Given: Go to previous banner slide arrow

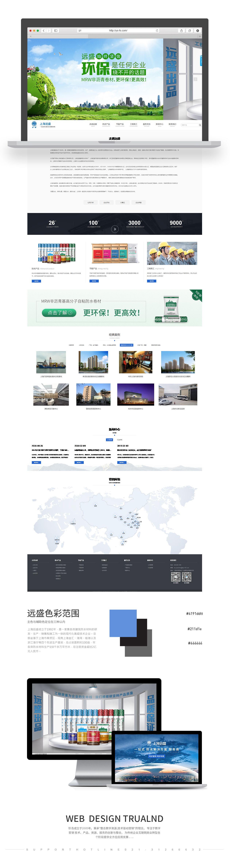Looking at the screenshot, I should coord(33,79).
